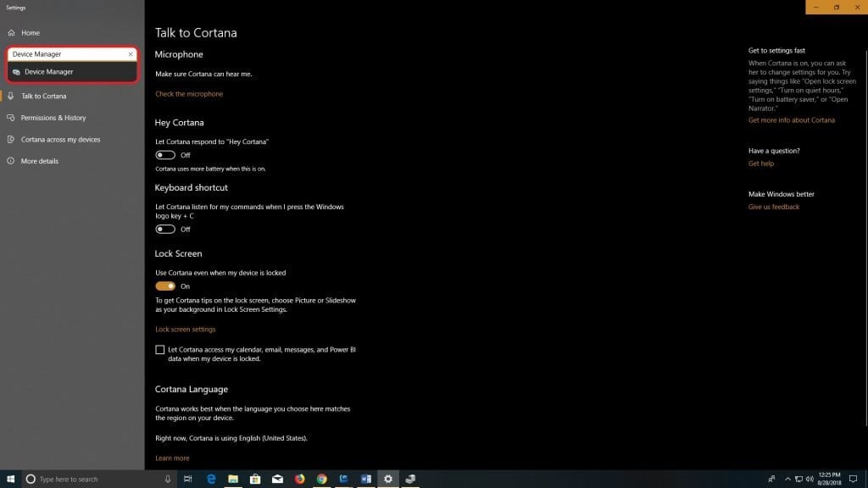Click Check the microphone link

click(x=189, y=94)
